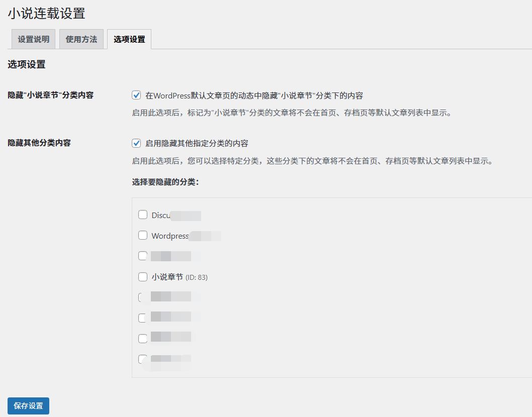532x417 pixels.
Task: Tick the Wordpress category checkbox
Action: click(143, 236)
